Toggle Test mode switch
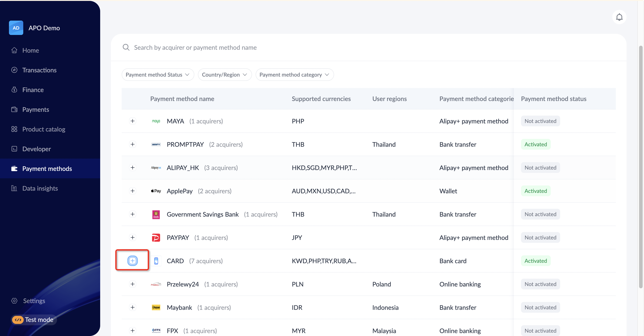 click(x=18, y=320)
